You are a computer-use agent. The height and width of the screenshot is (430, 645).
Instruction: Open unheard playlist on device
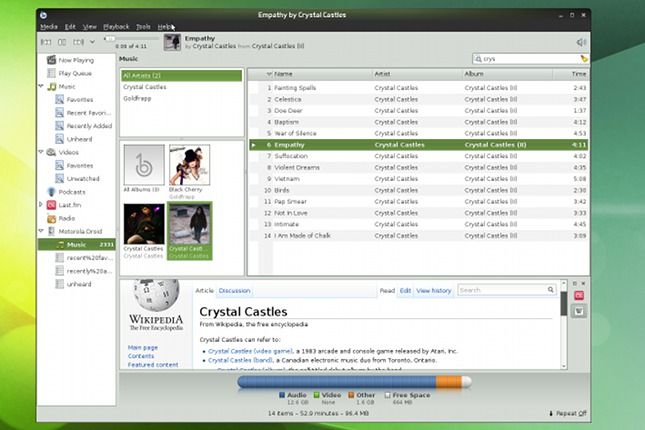79,284
